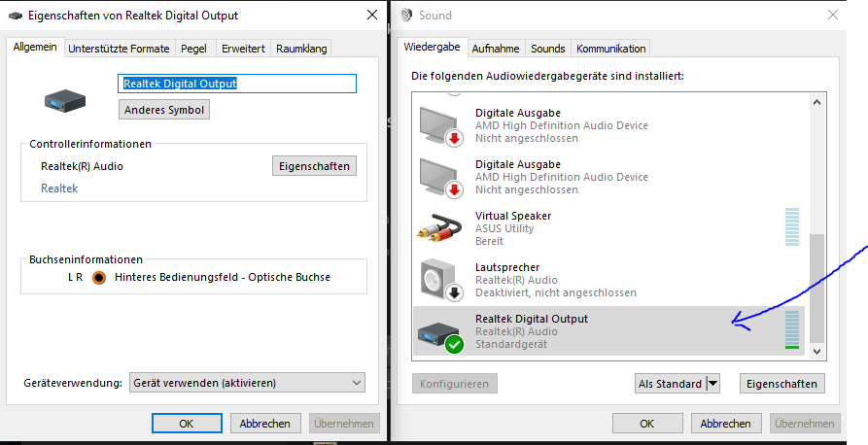Switch to Pegel tab
This screenshot has width=868, height=445.
tap(193, 49)
